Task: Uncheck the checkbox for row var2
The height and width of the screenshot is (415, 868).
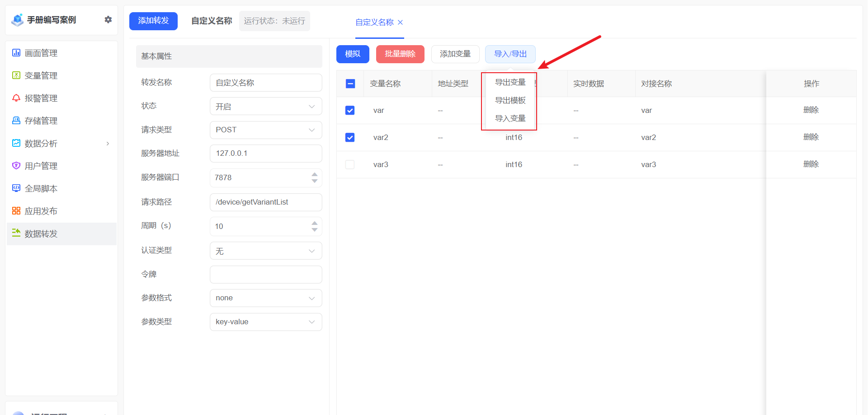Action: point(350,138)
